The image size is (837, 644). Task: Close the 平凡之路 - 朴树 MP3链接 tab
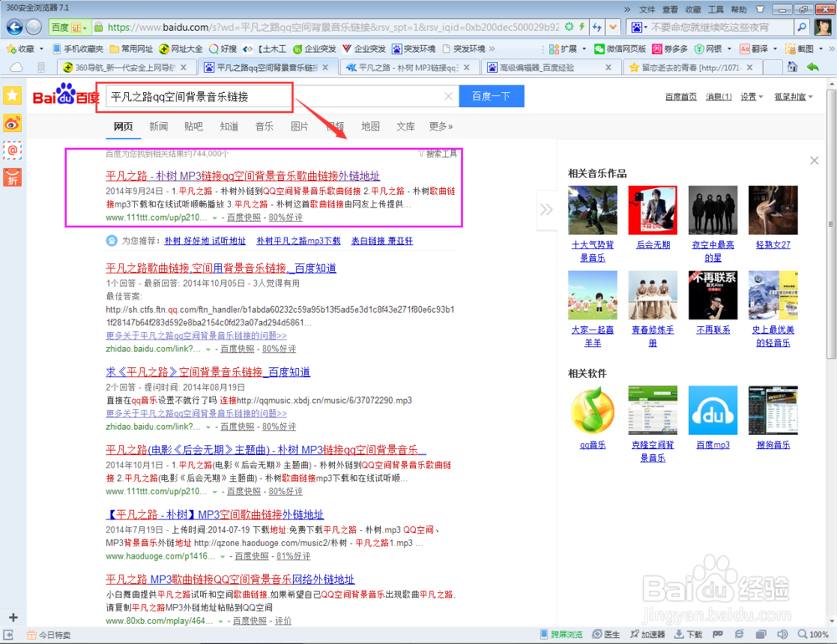click(466, 67)
